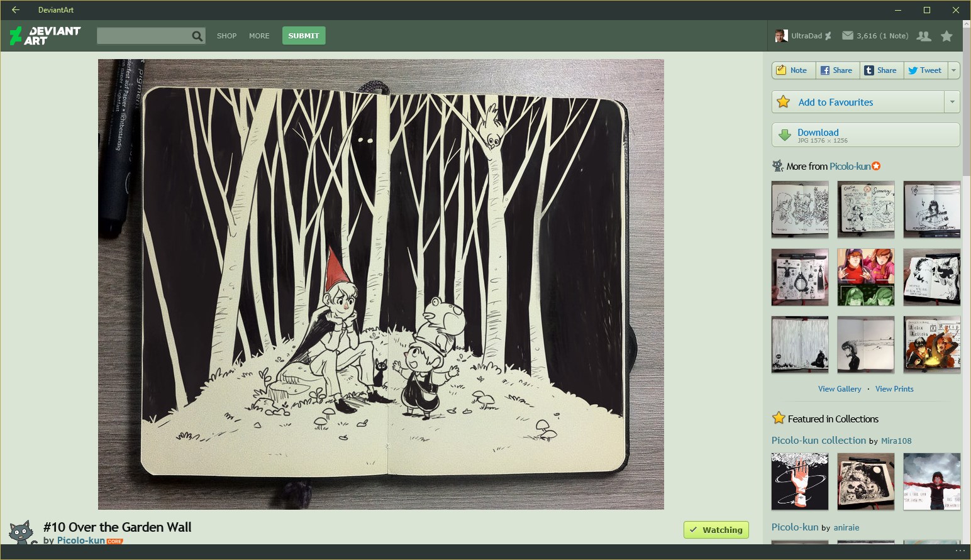The image size is (971, 560).
Task: Open the SHOP menu
Action: tap(226, 36)
